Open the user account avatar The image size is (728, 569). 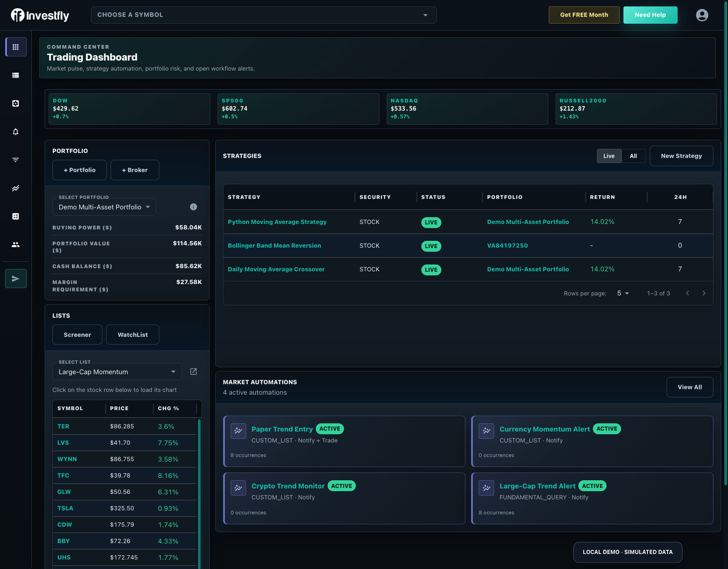tap(702, 15)
